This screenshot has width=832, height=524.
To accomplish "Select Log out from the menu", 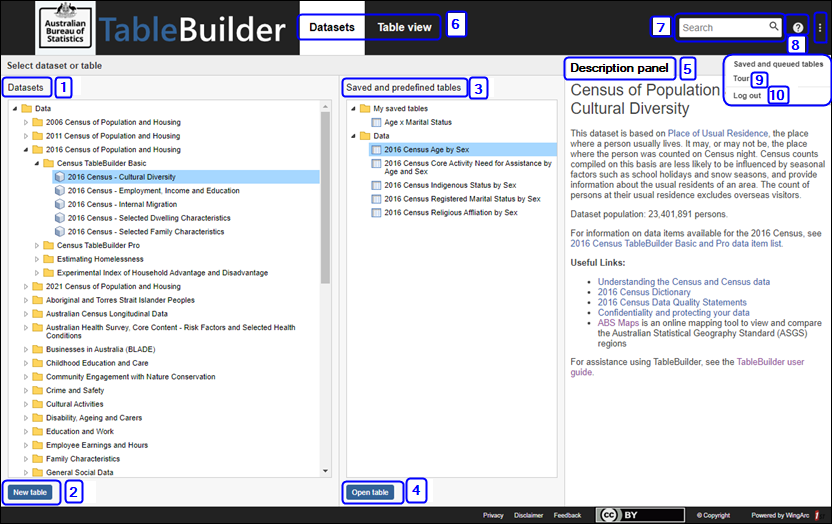I will pyautogui.click(x=747, y=95).
